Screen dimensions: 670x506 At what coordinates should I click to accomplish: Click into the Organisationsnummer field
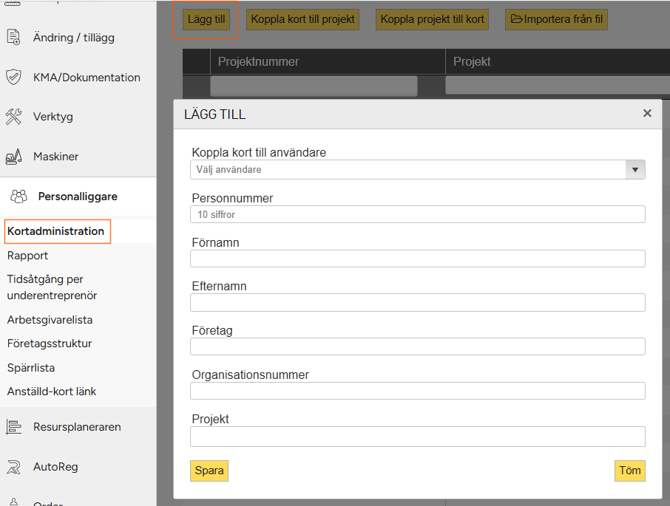coord(417,391)
